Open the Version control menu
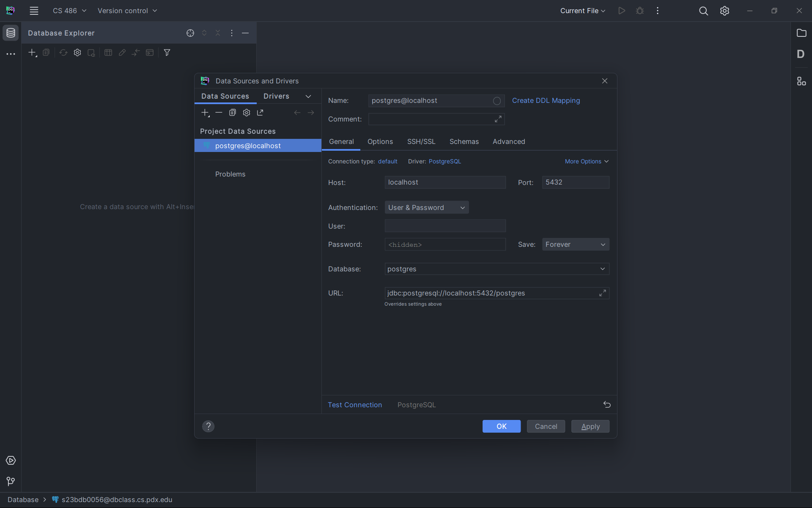 pos(127,11)
